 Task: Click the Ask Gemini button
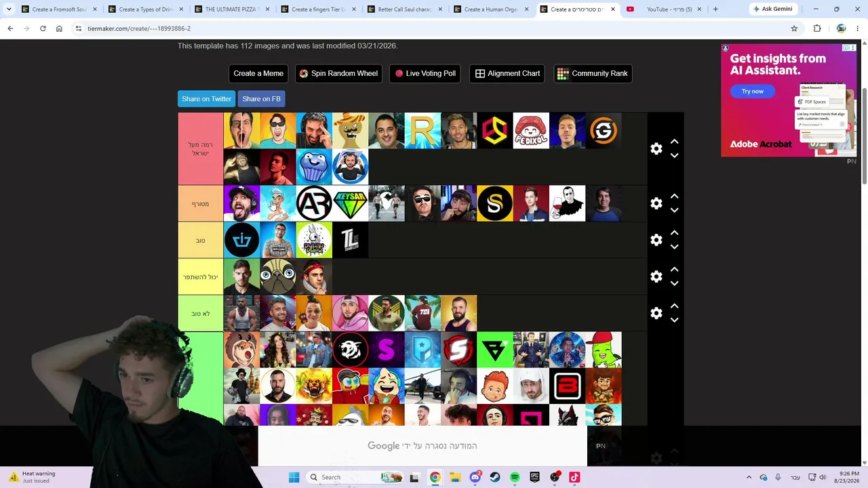pyautogui.click(x=772, y=9)
